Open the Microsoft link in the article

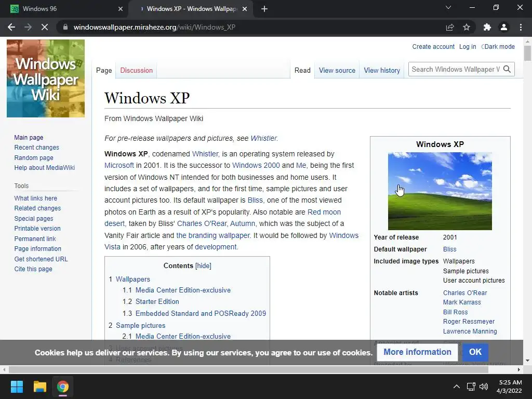119,165
